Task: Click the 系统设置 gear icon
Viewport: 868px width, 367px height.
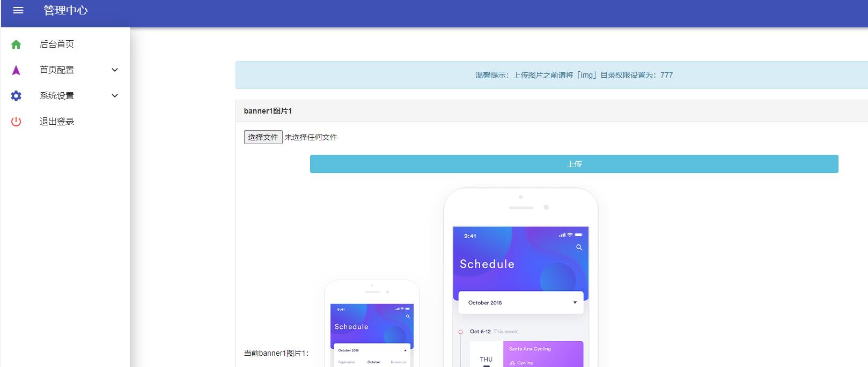Action: 16,96
